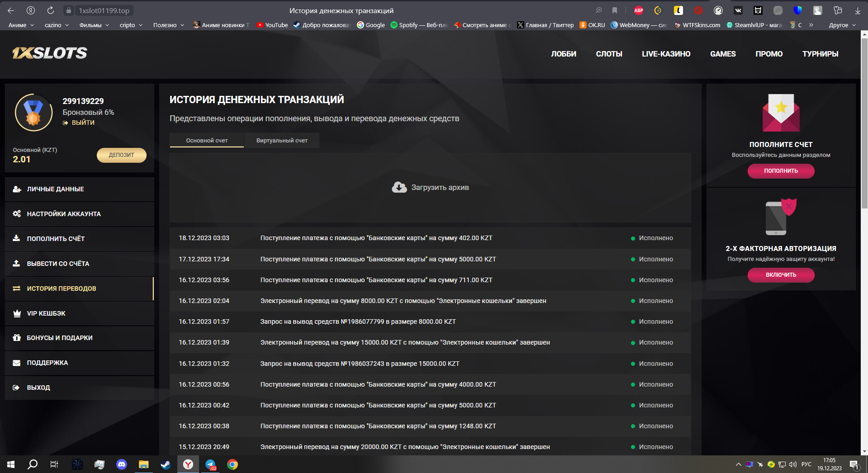868x473 pixels.
Task: Switch to the Основной счет tab
Action: point(207,141)
